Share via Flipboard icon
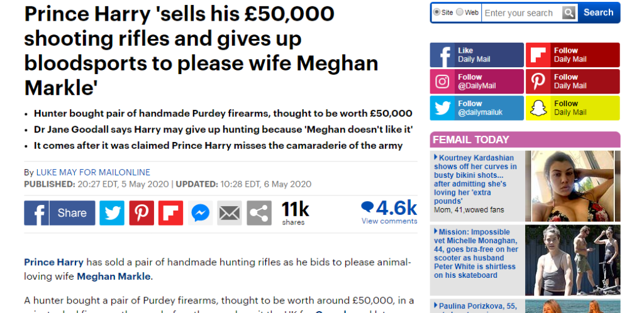644x313 pixels. point(170,213)
